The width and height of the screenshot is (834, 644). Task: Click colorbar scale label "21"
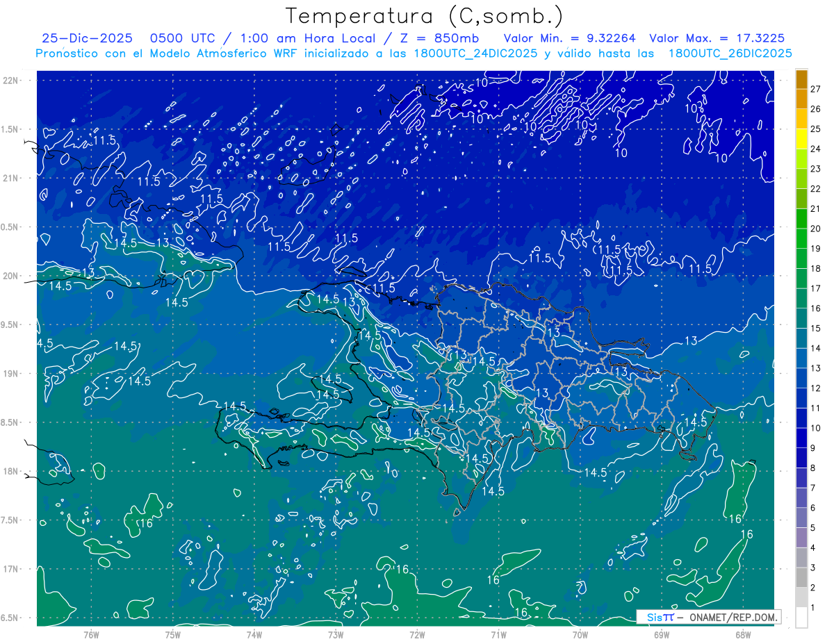816,208
